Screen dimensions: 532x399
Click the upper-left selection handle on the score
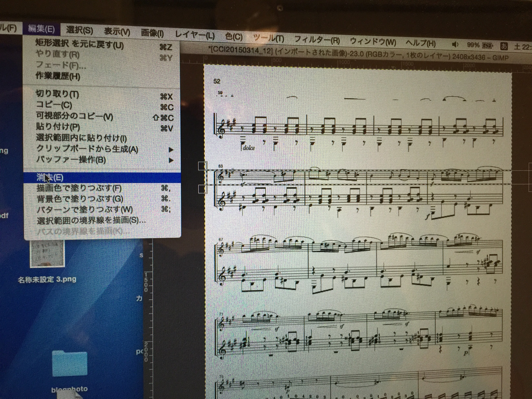tap(203, 166)
